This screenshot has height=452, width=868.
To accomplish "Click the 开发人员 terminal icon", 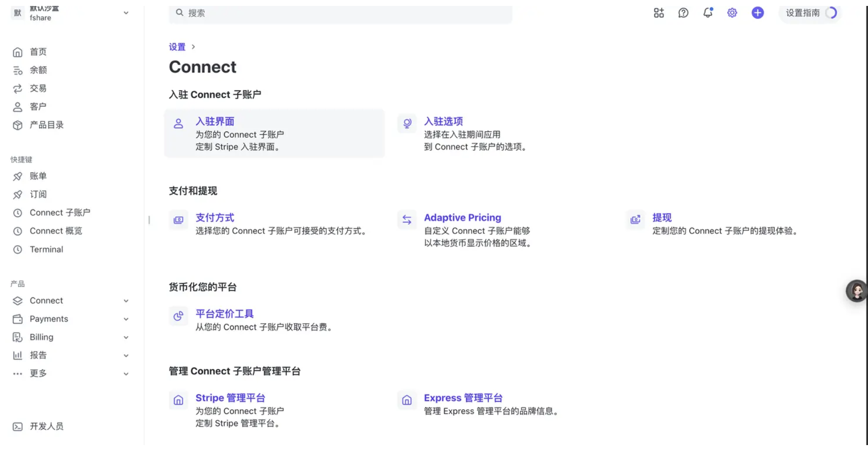I will click(18, 426).
